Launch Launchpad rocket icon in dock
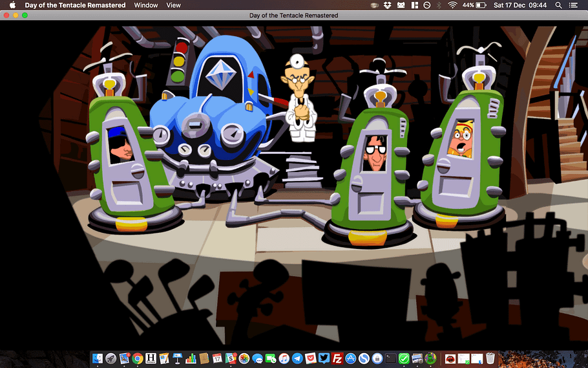This screenshot has width=588, height=368. pyautogui.click(x=110, y=358)
